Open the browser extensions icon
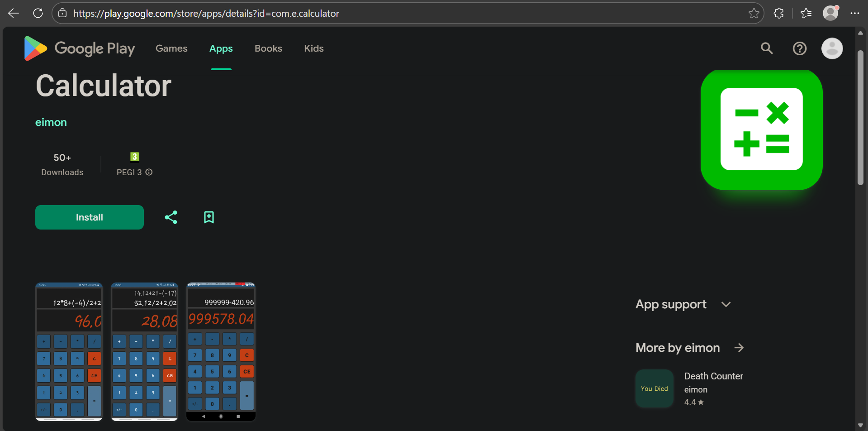 pyautogui.click(x=779, y=14)
